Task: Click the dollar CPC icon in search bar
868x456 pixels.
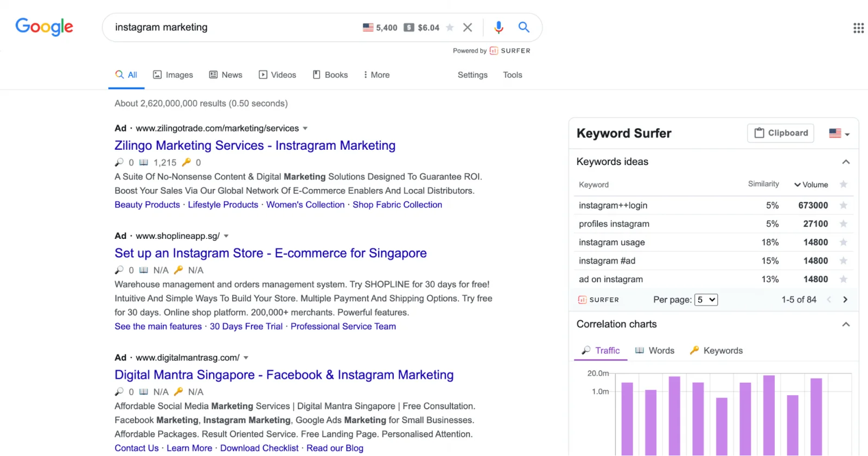Action: pyautogui.click(x=409, y=27)
